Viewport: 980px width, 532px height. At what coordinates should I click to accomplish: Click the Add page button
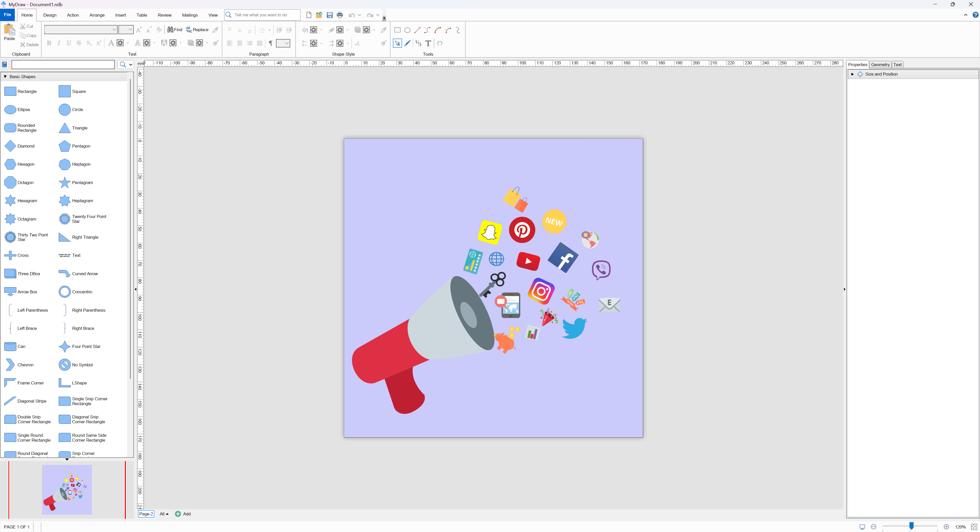[183, 514]
